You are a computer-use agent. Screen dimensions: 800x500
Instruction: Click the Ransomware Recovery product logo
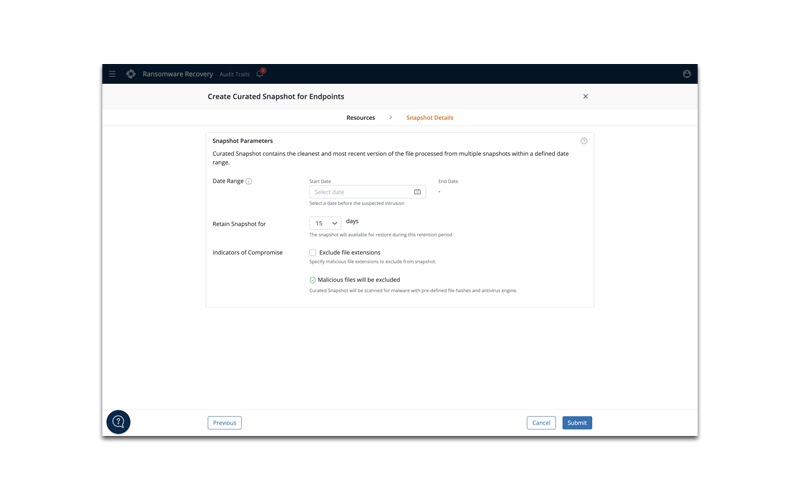pyautogui.click(x=131, y=74)
